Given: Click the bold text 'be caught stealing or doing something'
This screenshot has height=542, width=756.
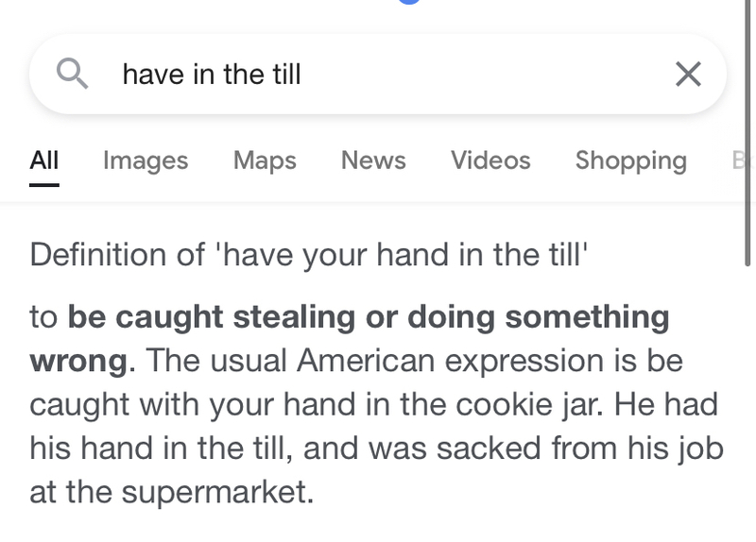Looking at the screenshot, I should point(369,317).
